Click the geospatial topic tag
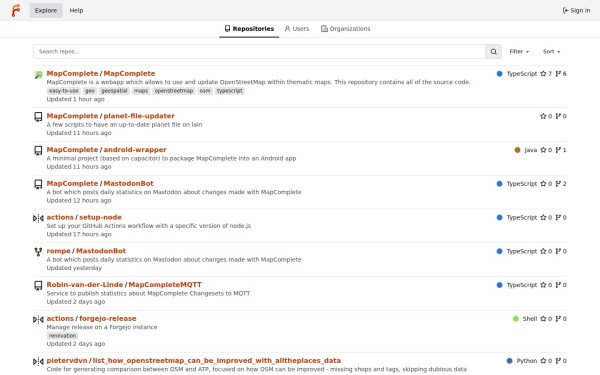 coord(114,91)
